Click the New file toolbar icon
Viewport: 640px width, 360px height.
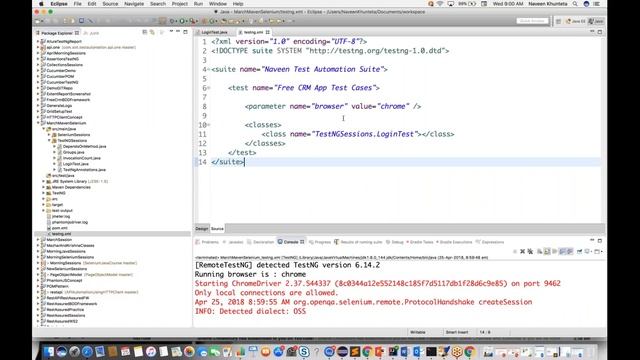[37, 21]
